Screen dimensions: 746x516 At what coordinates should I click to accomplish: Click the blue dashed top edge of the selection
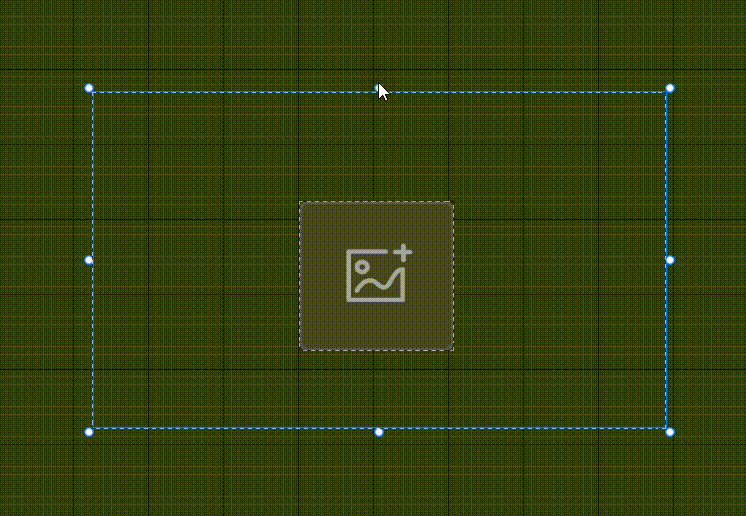238,92
